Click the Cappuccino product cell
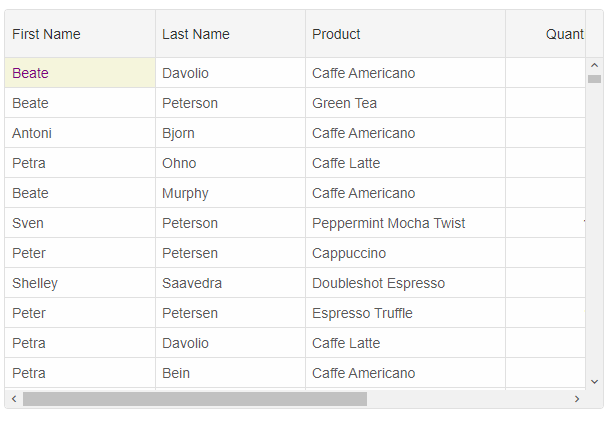This screenshot has width=611, height=423. click(405, 253)
